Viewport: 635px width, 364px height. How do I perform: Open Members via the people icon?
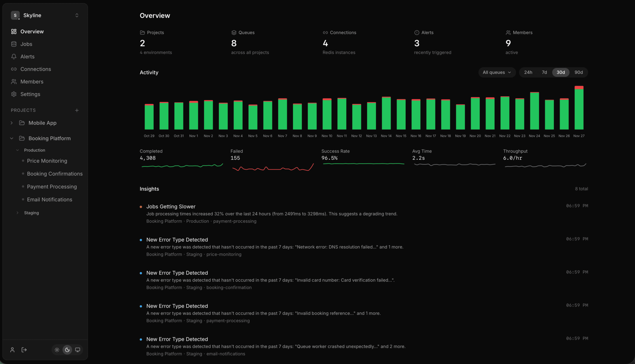point(14,81)
